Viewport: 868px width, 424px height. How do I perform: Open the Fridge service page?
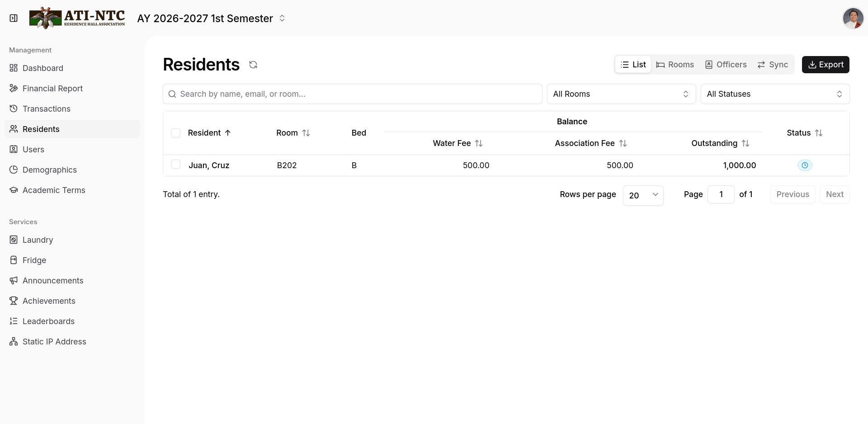(72, 260)
